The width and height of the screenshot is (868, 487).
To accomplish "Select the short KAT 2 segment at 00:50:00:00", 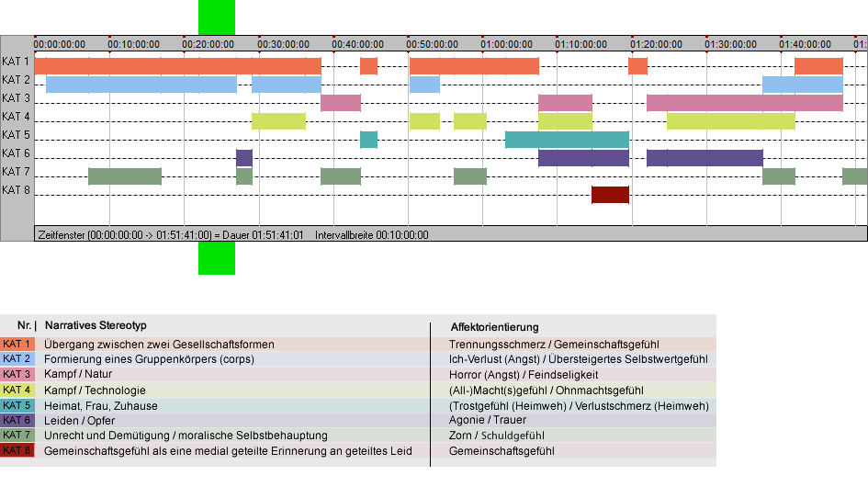I will (x=424, y=85).
